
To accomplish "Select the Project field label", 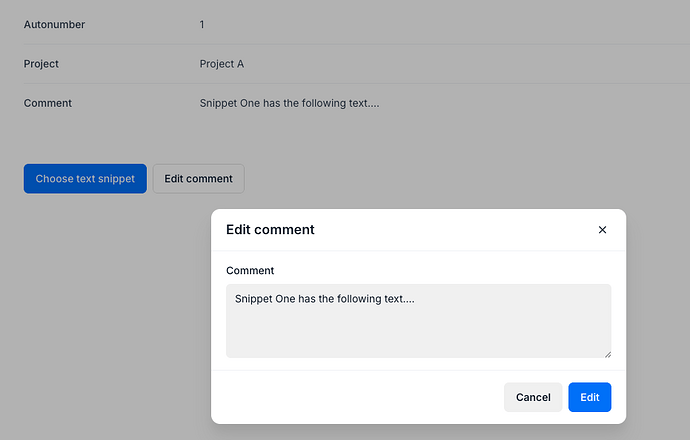I will click(x=41, y=64).
